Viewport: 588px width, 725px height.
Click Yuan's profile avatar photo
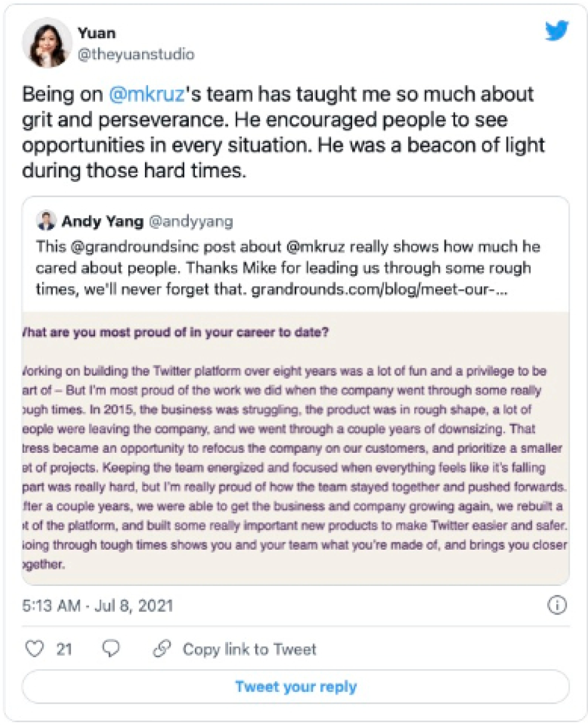47,43
